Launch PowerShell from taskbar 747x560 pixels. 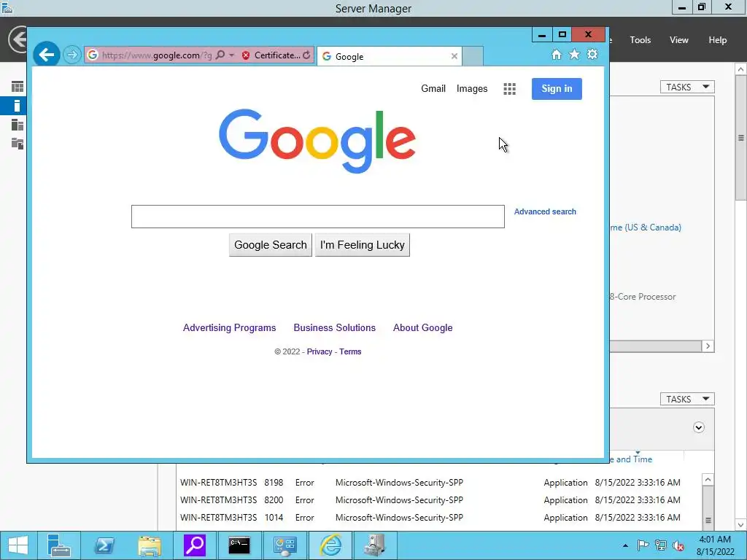tap(104, 545)
